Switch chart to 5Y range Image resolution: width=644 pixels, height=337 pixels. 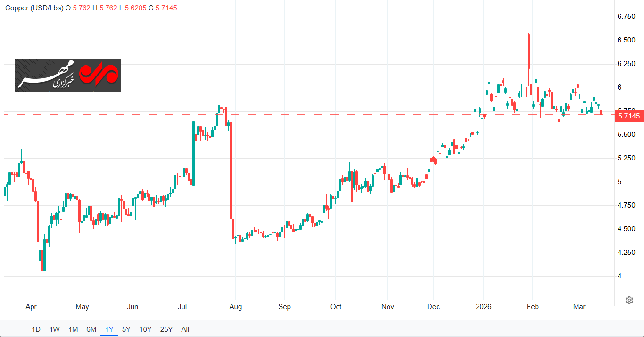(126, 329)
